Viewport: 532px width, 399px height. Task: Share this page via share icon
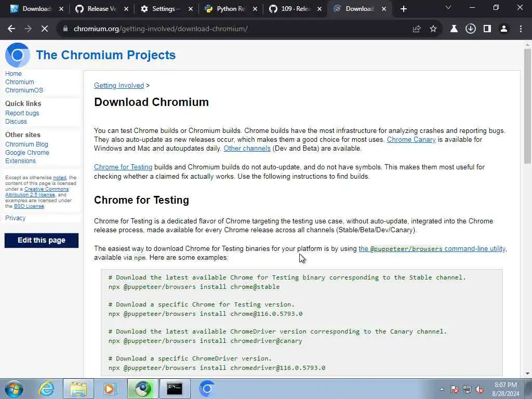[417, 29]
